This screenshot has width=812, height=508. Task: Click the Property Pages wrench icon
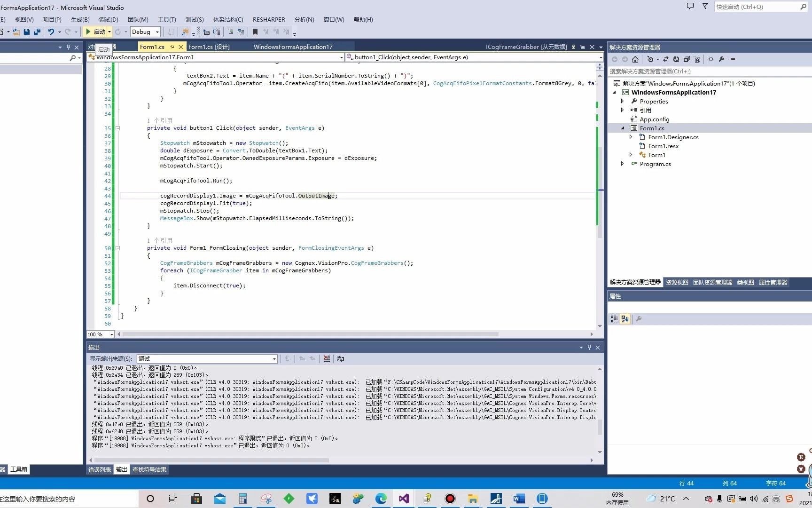point(639,319)
